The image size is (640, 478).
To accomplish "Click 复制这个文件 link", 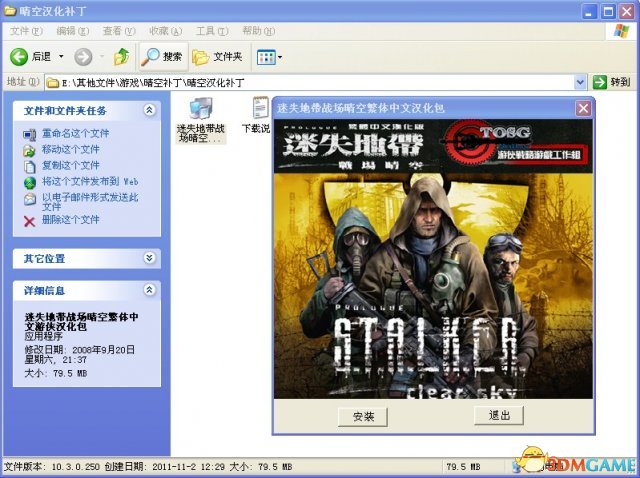I will pyautogui.click(x=71, y=165).
